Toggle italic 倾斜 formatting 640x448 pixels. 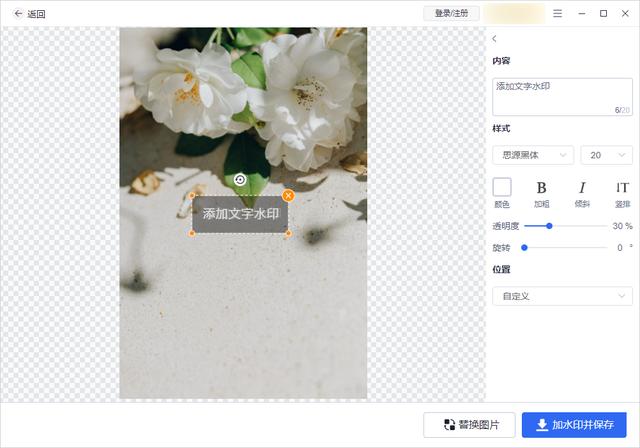[x=582, y=193]
